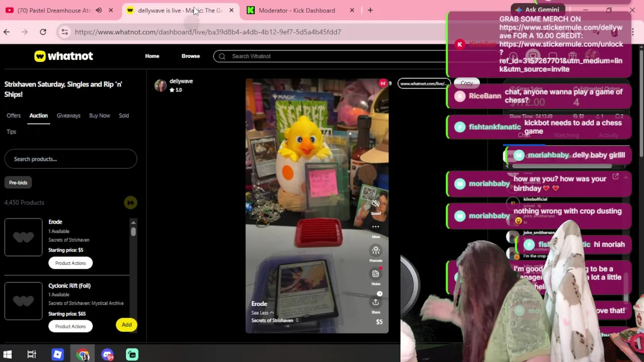The width and height of the screenshot is (644, 362).
Task: Mute the Pastel Dreamhouse tab audio icon
Action: coord(99,10)
